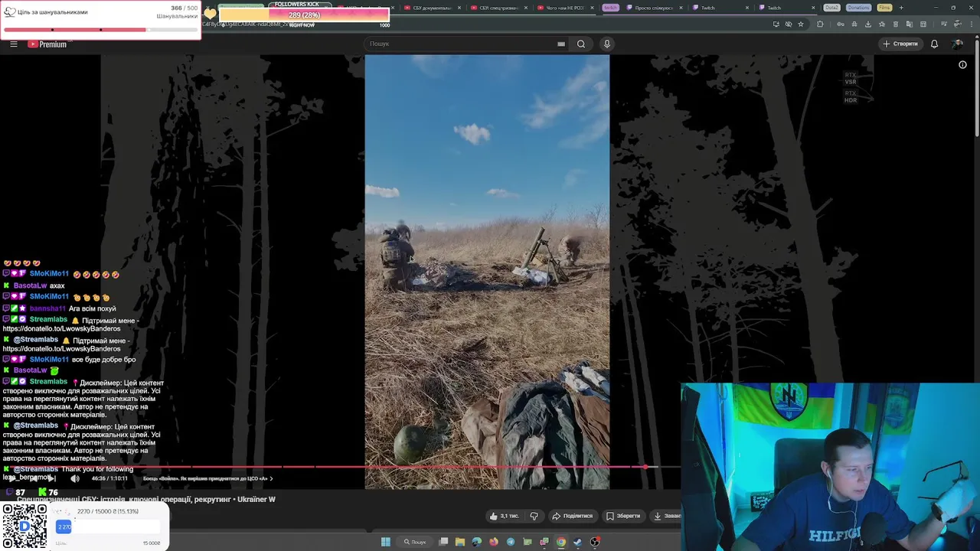Viewport: 980px width, 551px height.
Task: Open chapter Боєць «Война» list
Action: pos(207,478)
